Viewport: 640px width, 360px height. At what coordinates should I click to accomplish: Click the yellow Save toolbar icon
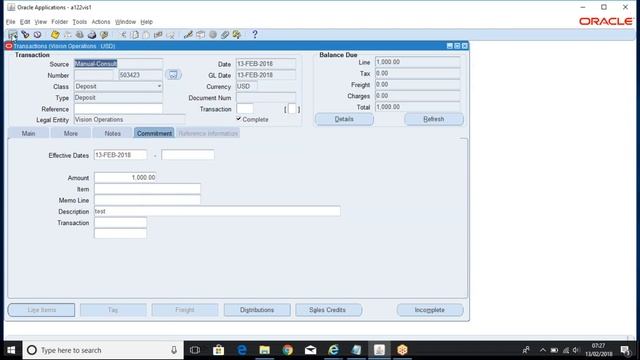55,35
